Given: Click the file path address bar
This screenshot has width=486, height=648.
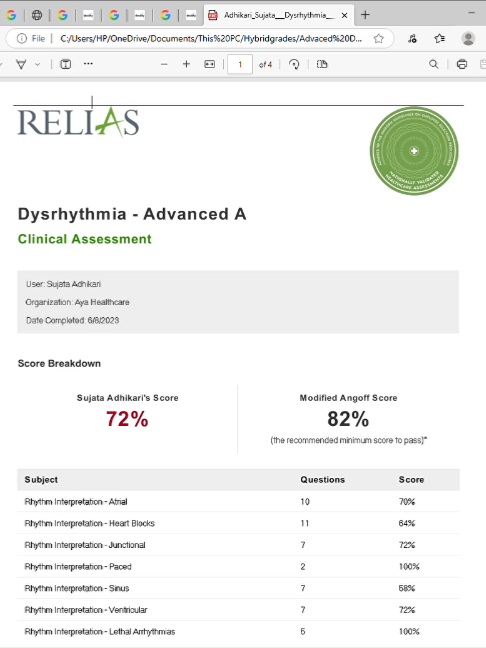Looking at the screenshot, I should pos(211,38).
